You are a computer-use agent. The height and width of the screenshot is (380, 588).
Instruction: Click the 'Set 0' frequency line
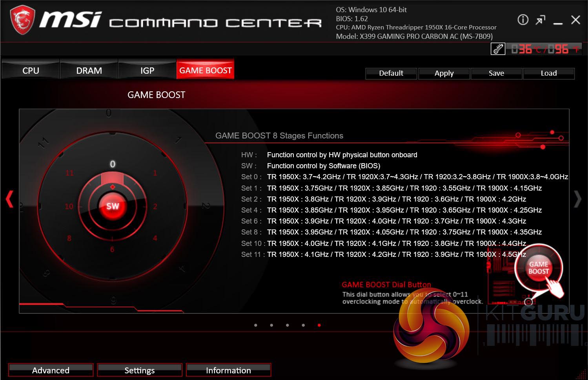pyautogui.click(x=404, y=177)
